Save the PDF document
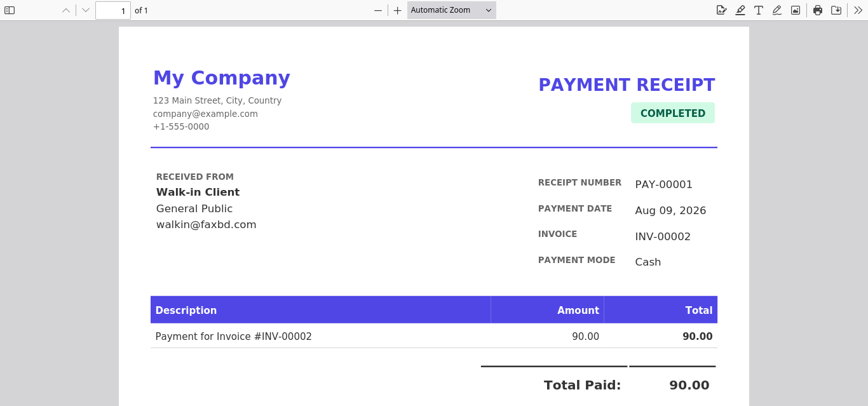This screenshot has width=868, height=406. click(x=836, y=10)
